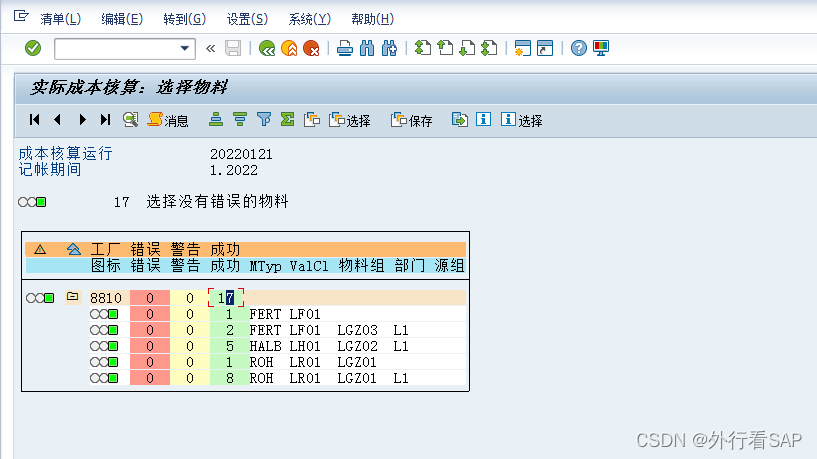Click the Sort Ascending icon
The image size is (817, 459).
tap(216, 120)
